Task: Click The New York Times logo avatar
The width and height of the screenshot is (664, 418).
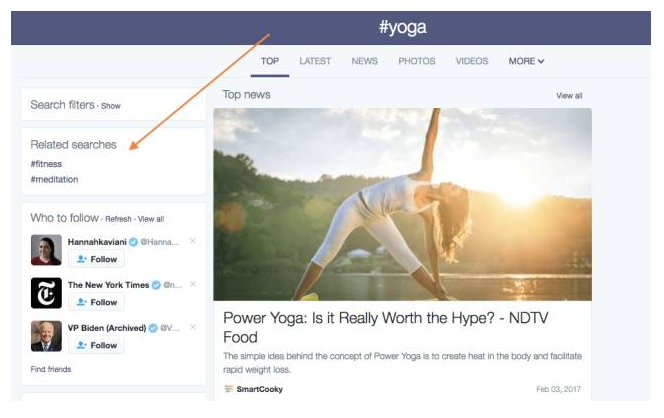Action: (46, 292)
